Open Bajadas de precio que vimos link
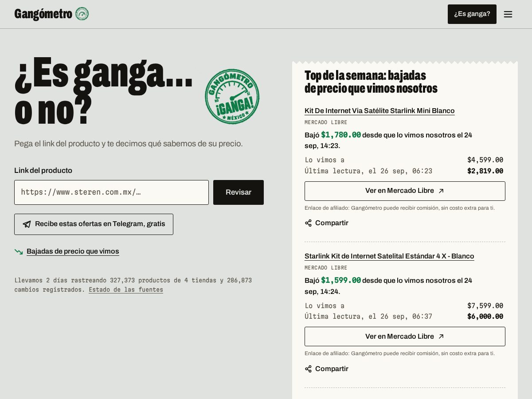 tap(73, 251)
